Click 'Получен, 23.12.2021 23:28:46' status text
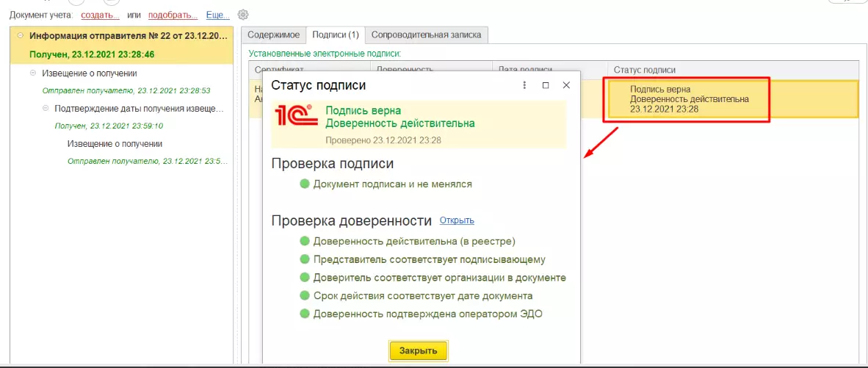Viewport: 868px width, 368px height. click(x=91, y=55)
